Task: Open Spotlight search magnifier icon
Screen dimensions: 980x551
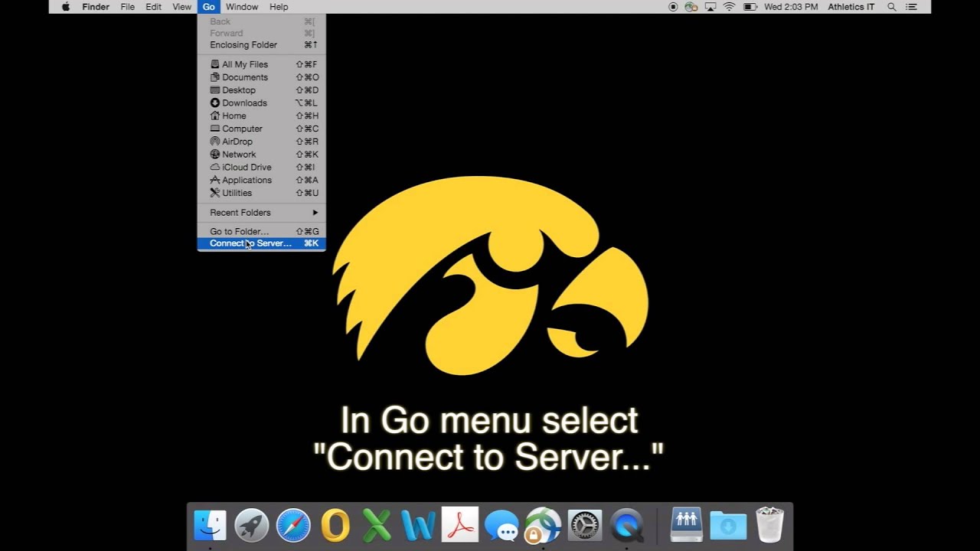Action: tap(892, 7)
